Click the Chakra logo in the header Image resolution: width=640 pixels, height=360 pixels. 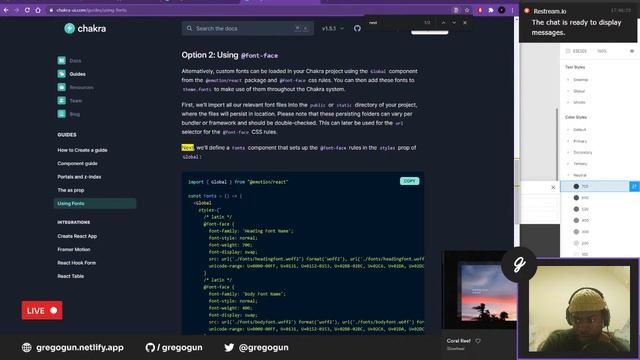(x=85, y=28)
